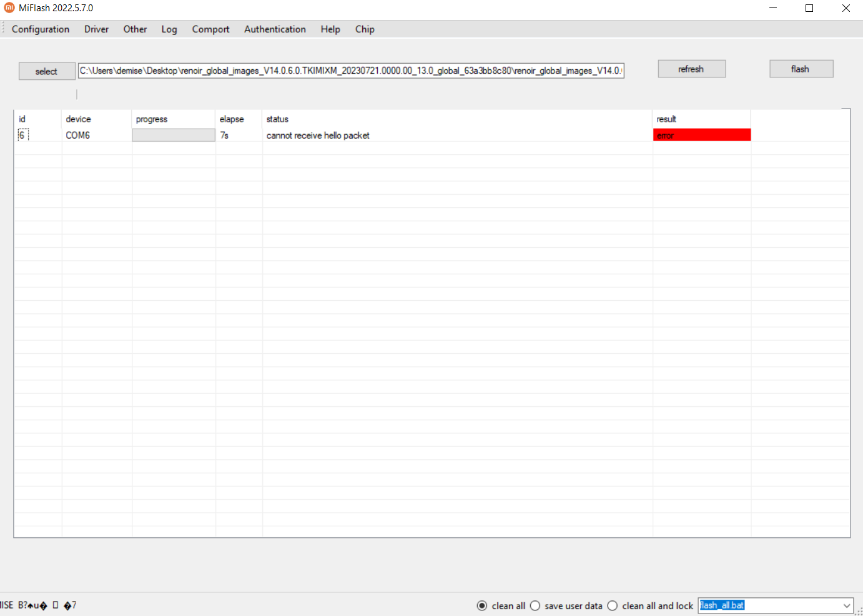This screenshot has height=616, width=863.
Task: Select the 'save user data' radio option
Action: [535, 605]
